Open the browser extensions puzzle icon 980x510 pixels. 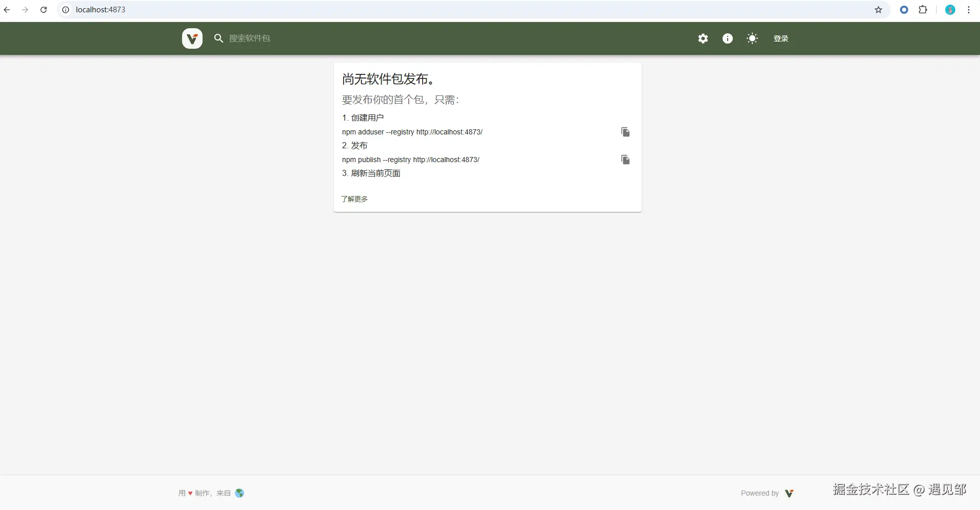pyautogui.click(x=923, y=10)
